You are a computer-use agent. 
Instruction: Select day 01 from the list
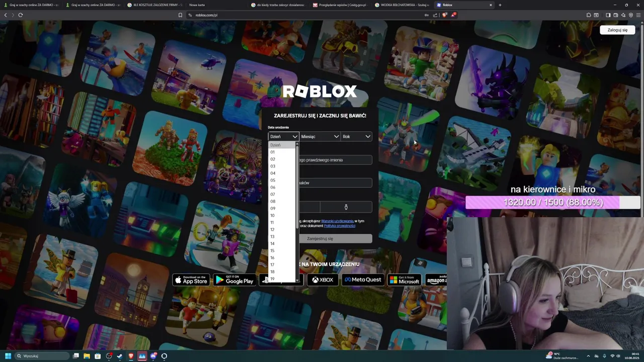tap(282, 152)
